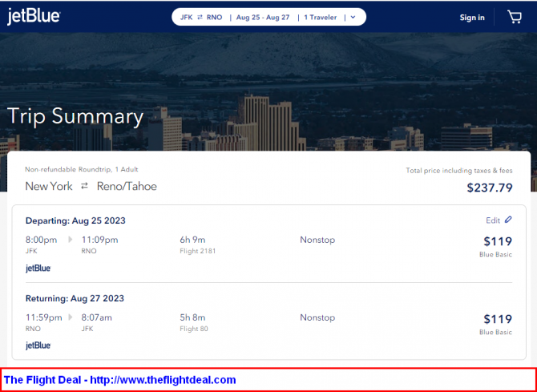The image size is (537, 392).
Task: Open the JFK RNO search pill
Action: click(268, 17)
